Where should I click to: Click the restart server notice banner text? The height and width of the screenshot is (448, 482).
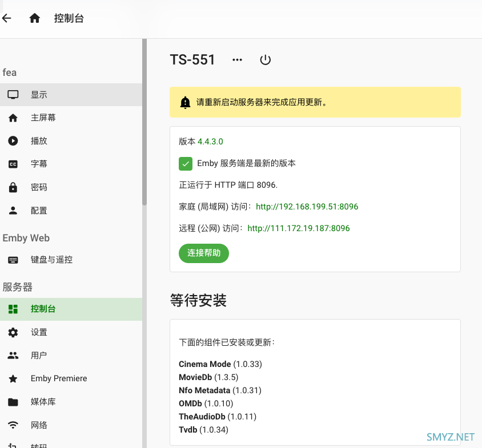point(262,102)
